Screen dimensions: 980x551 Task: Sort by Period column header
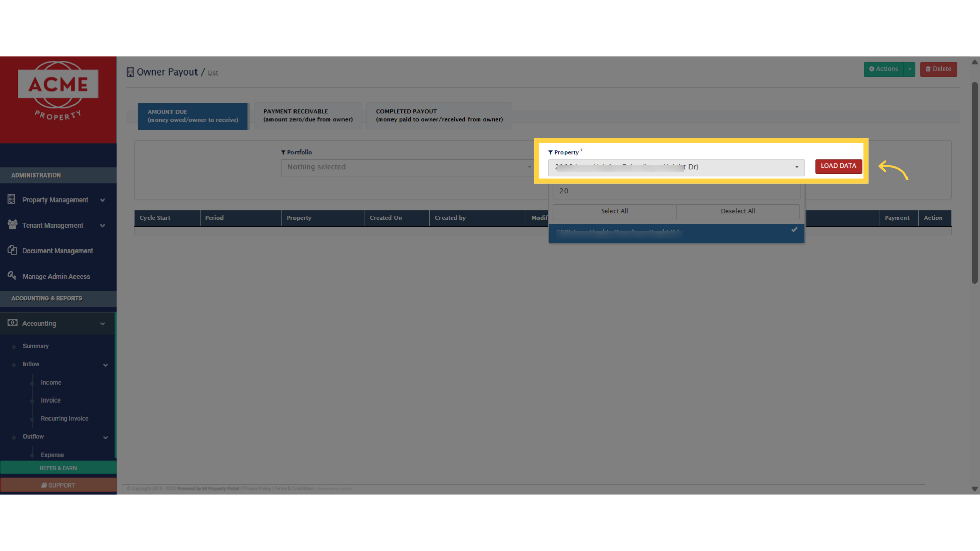tap(240, 218)
